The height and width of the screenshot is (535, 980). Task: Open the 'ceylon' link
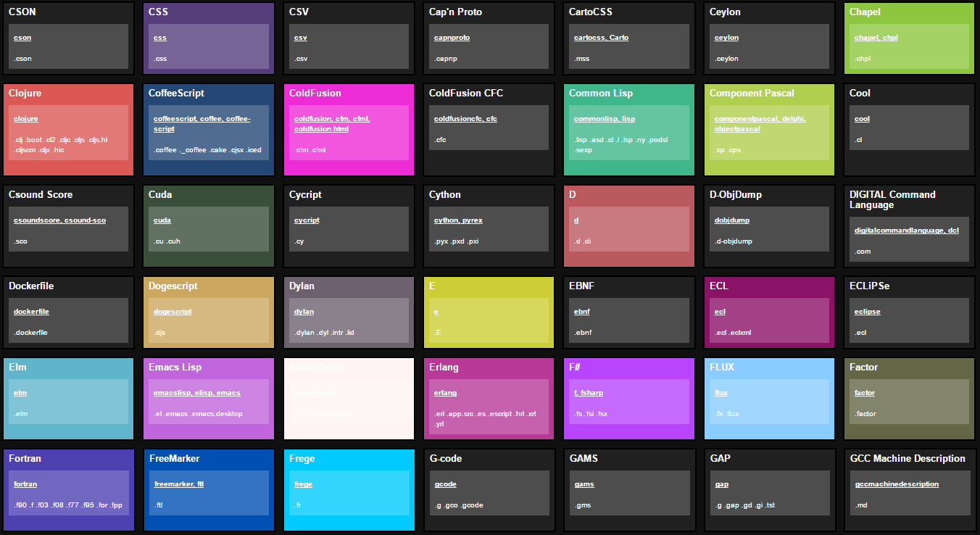pyautogui.click(x=726, y=38)
